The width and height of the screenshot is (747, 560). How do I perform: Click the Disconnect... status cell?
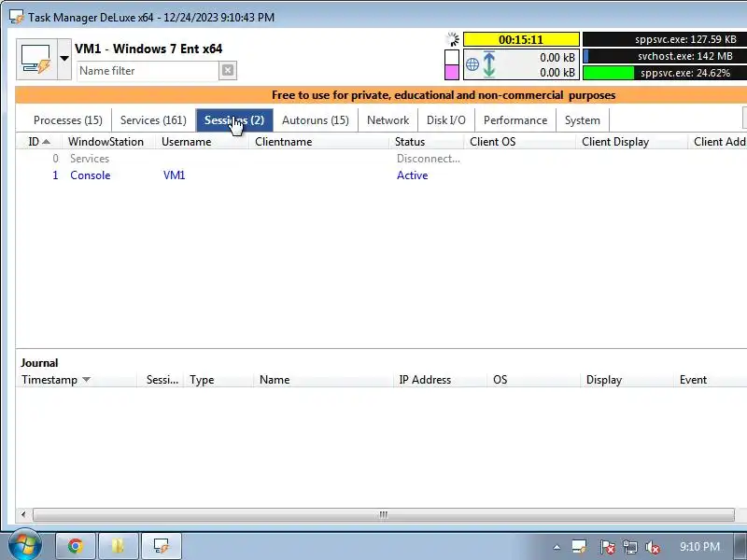point(429,159)
